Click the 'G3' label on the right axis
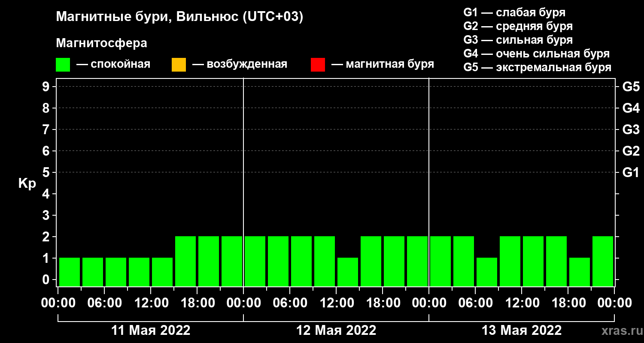This screenshot has width=644, height=343. (x=631, y=129)
